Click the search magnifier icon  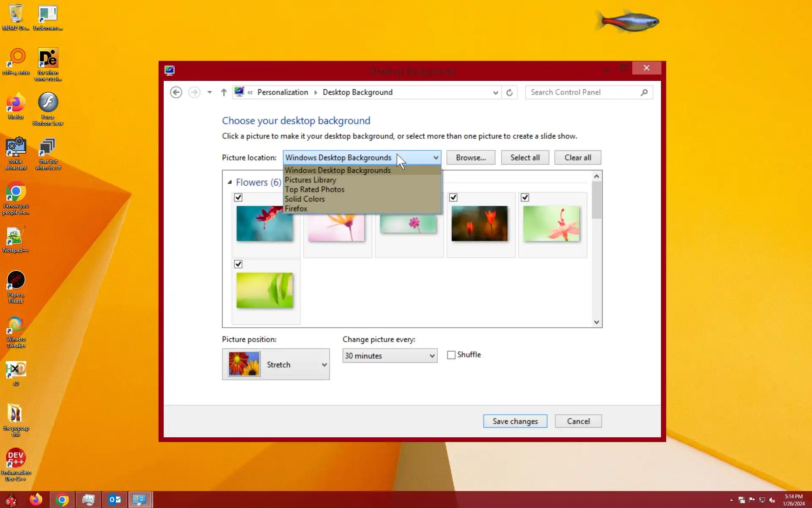coord(644,92)
